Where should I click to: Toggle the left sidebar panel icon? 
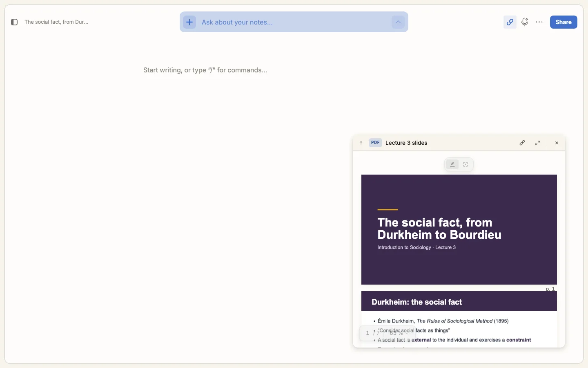coord(14,22)
